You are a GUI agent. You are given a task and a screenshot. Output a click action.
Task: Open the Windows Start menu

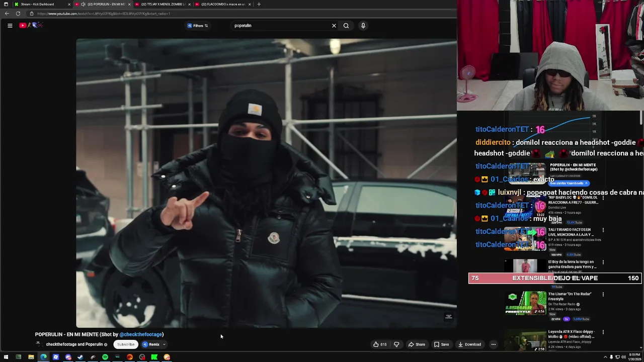6,357
